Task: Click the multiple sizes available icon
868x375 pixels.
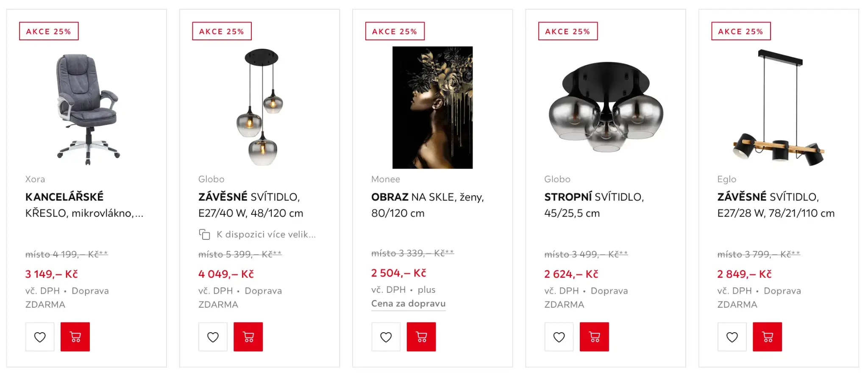Action: pos(205,234)
